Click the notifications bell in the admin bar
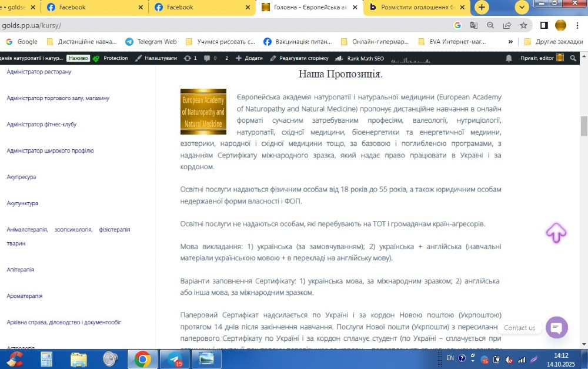Image resolution: width=588 pixels, height=369 pixels. [x=508, y=58]
